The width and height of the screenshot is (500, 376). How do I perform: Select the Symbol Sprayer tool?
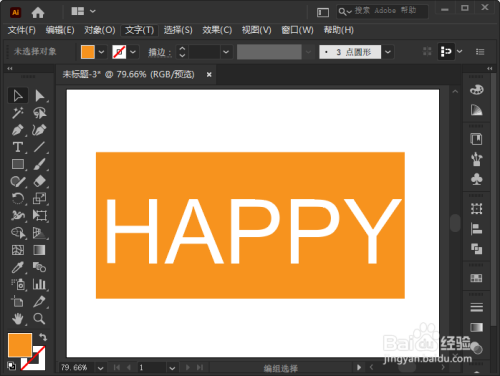click(18, 284)
